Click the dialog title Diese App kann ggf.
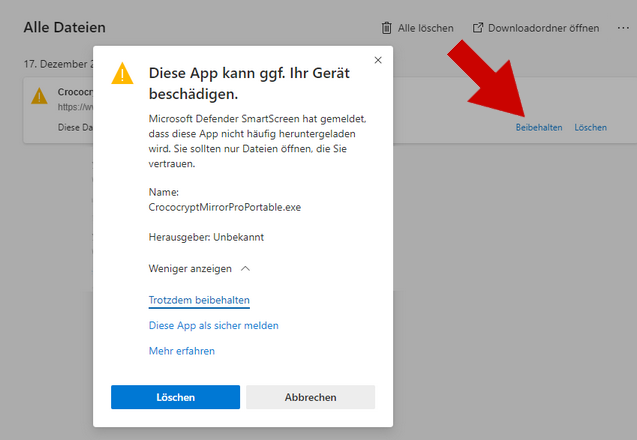Screen dimensions: 637x440 tap(249, 83)
